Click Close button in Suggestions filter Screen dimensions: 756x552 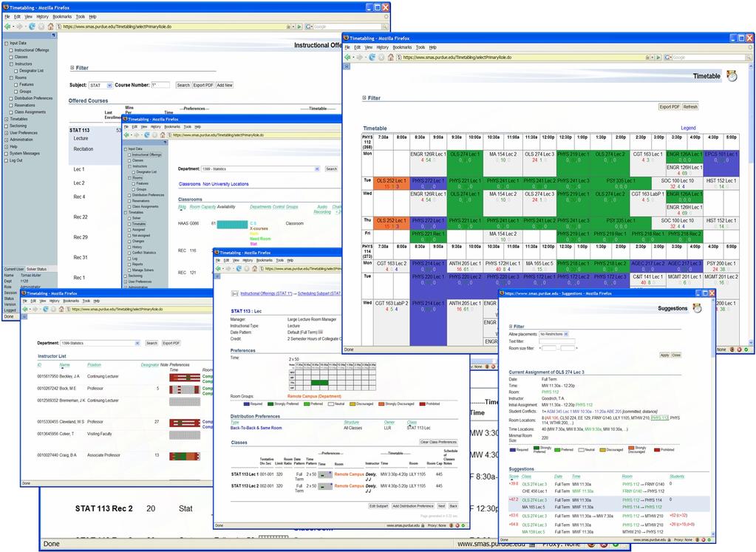point(676,355)
